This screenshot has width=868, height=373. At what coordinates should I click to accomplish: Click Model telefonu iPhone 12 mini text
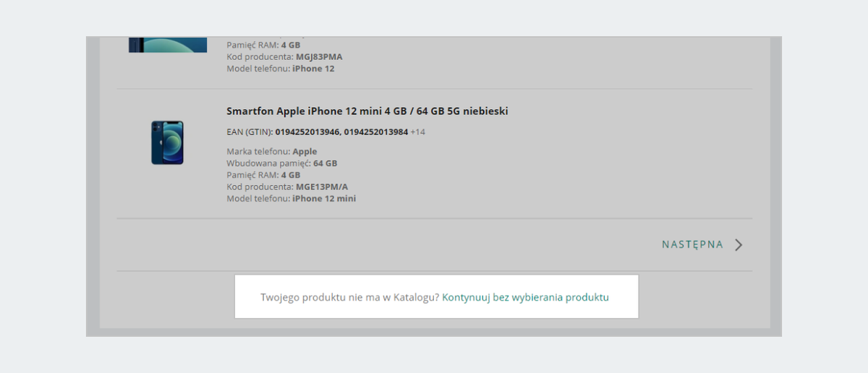click(x=291, y=198)
